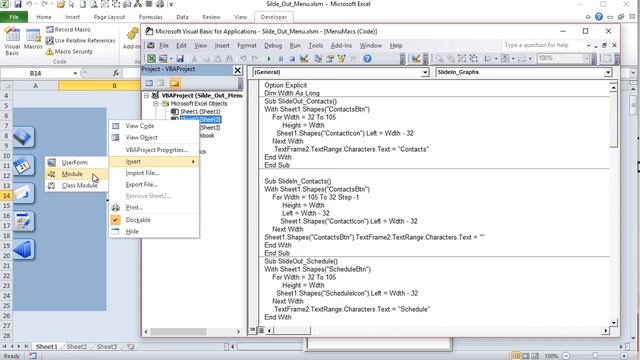Screen dimensions: 640x360
Task: Open dropdown arrow beside Insert UserForm icon
Action: [x=171, y=59]
